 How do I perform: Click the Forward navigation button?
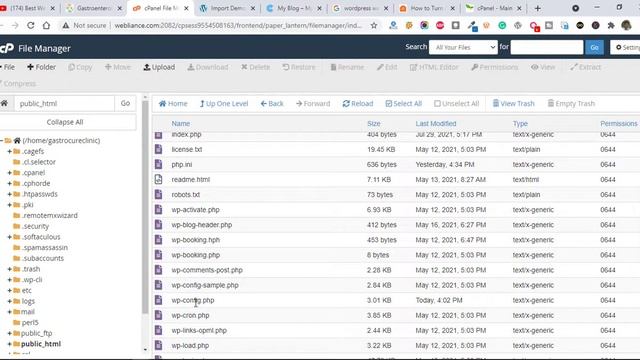(x=313, y=104)
